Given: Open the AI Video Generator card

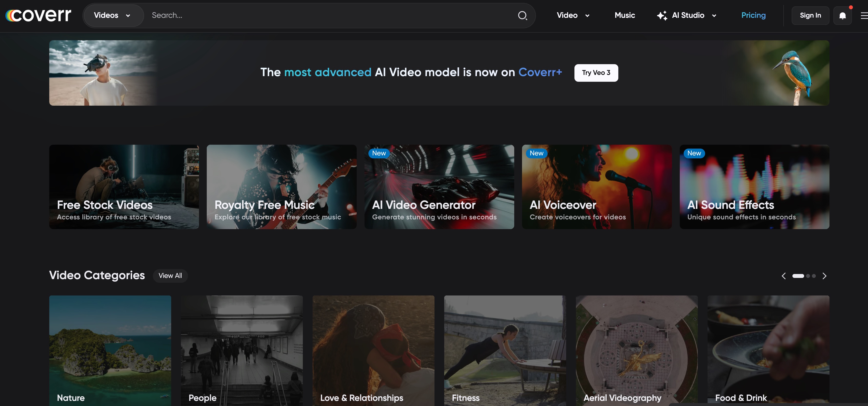Looking at the screenshot, I should [x=439, y=187].
